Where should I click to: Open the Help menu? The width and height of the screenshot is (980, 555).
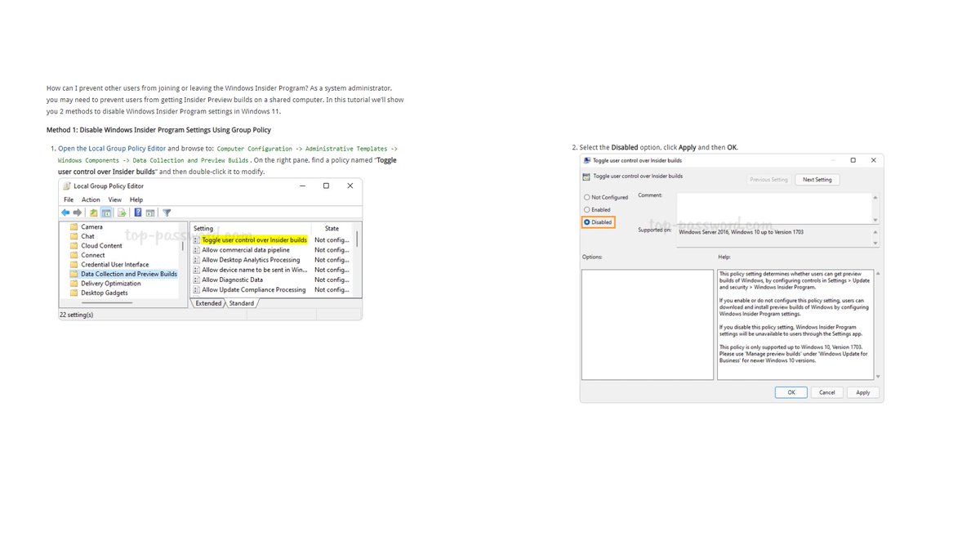[x=136, y=199]
